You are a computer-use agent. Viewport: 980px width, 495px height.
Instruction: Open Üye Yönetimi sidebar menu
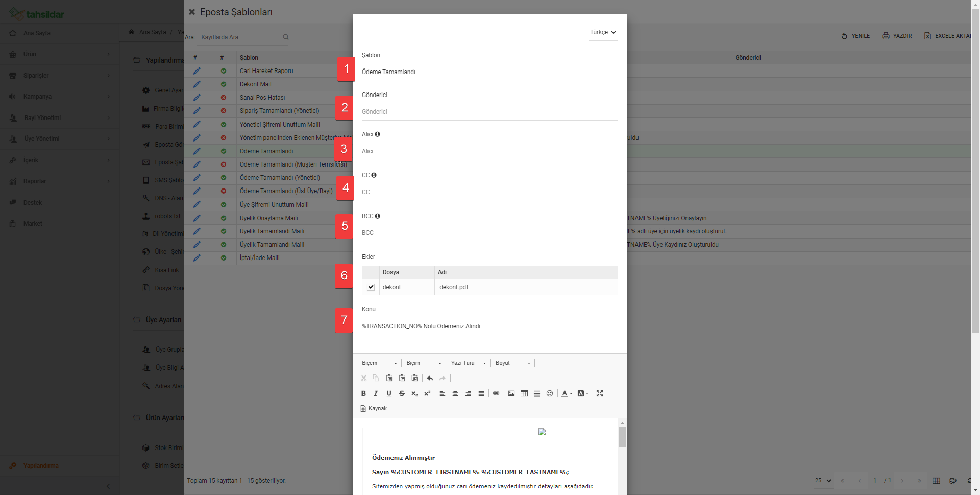click(x=60, y=139)
